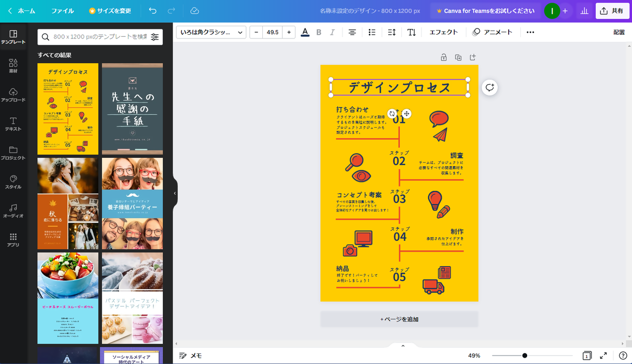The width and height of the screenshot is (632, 364).
Task: Click the 共有 share button
Action: point(613,11)
